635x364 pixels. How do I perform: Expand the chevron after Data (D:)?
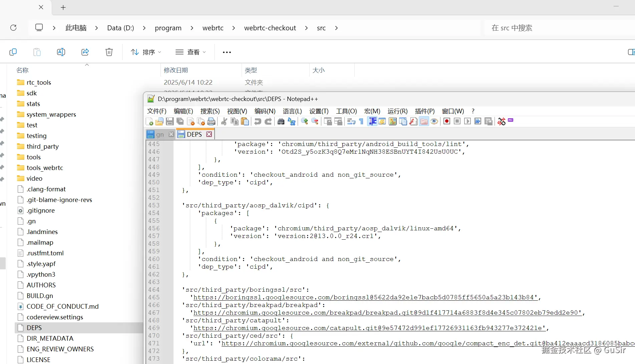point(144,28)
